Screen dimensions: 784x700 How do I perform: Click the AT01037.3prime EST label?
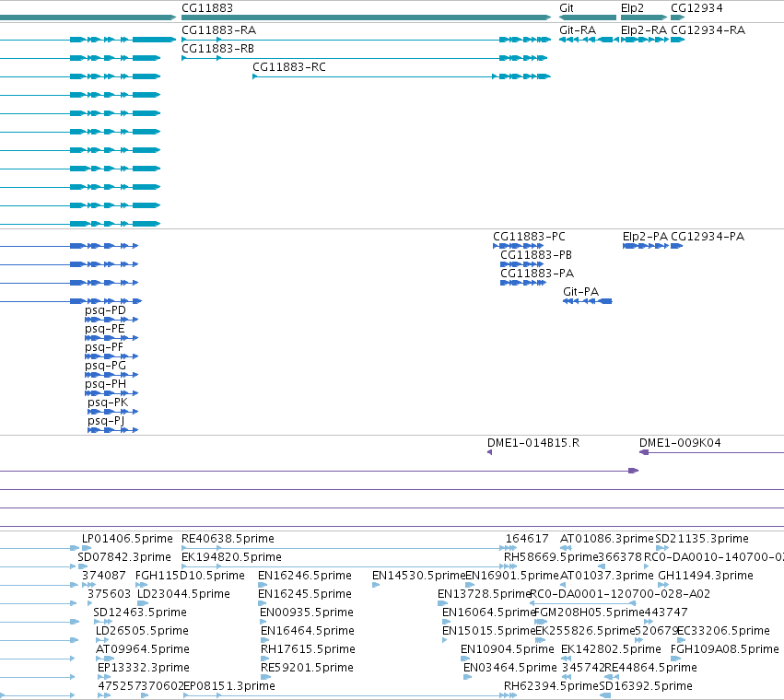click(x=606, y=576)
